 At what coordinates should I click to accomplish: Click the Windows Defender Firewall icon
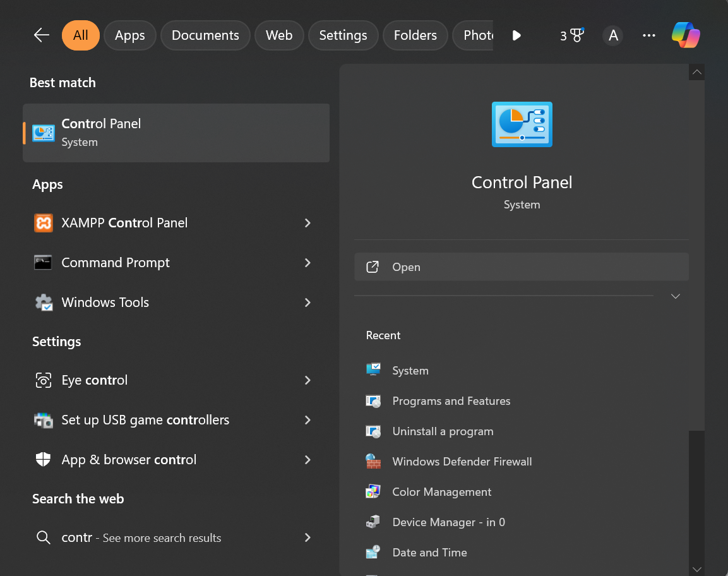[373, 462]
